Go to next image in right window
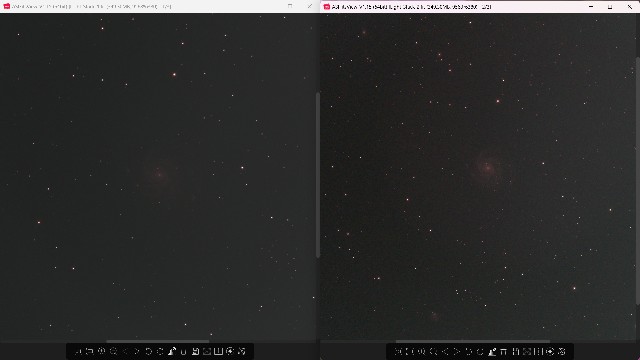The width and height of the screenshot is (640, 360). coord(457,351)
